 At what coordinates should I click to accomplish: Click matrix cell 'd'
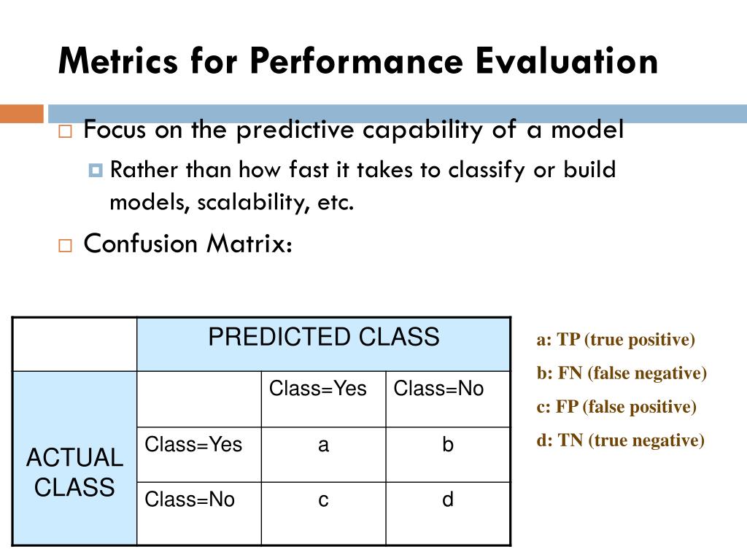(448, 513)
